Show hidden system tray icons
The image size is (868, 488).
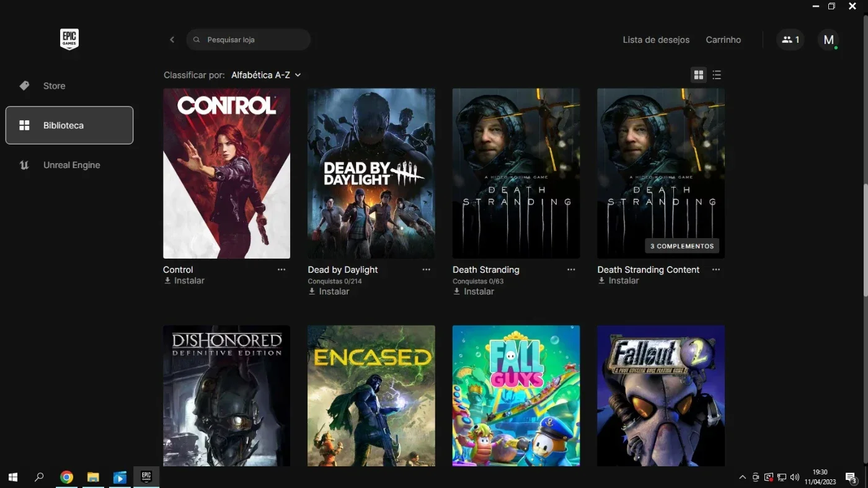coord(742,477)
